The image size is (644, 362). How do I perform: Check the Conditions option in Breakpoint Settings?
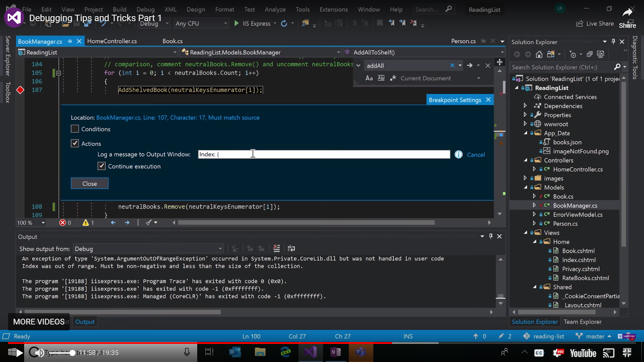click(x=74, y=129)
